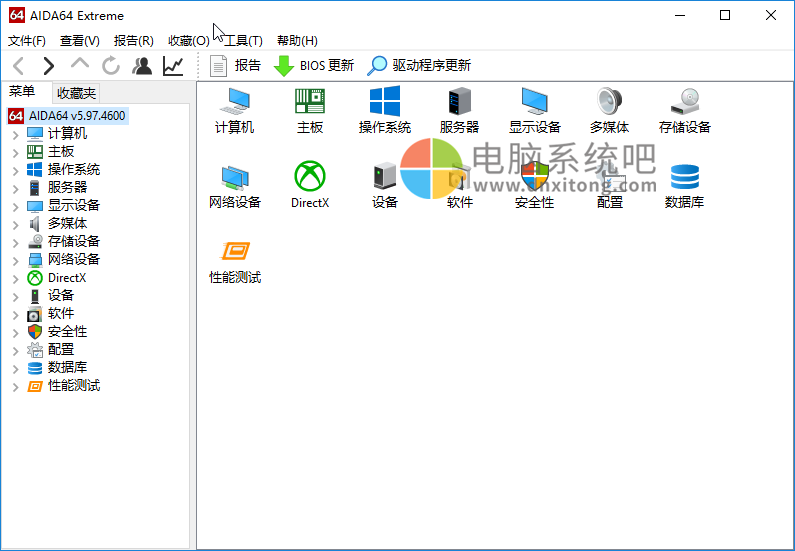
Task: Select the AIDA64 v5.97.4600 root node
Action: pyautogui.click(x=68, y=116)
